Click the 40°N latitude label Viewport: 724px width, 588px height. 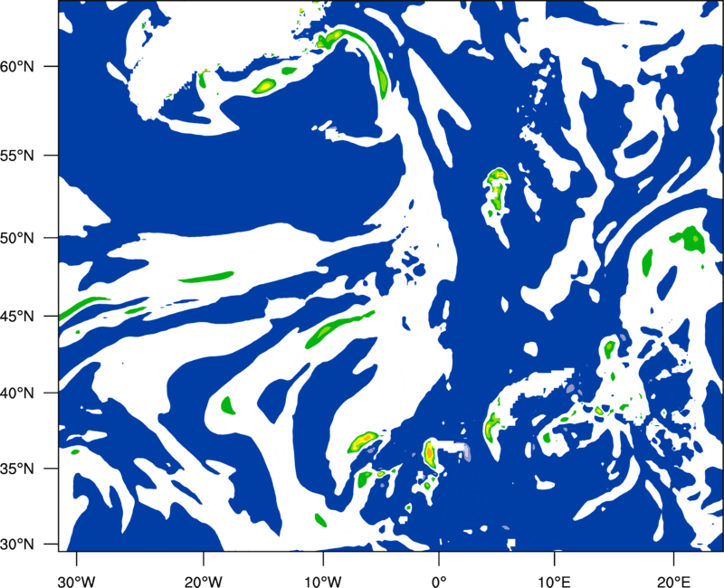point(17,394)
